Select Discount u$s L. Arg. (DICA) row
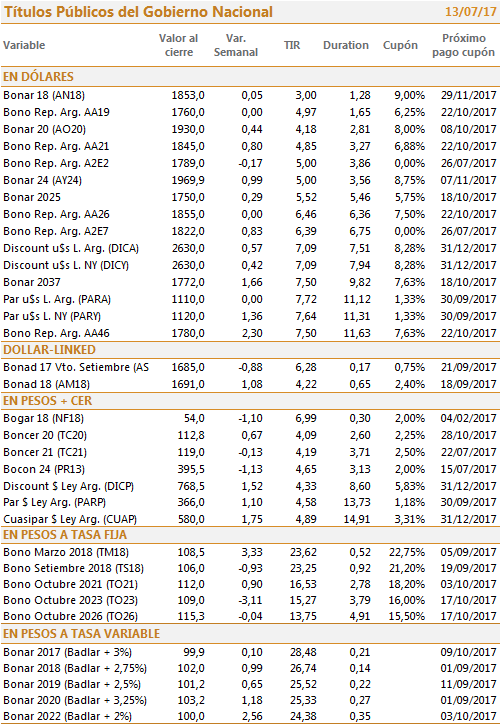500x724 pixels. pyautogui.click(x=250, y=248)
